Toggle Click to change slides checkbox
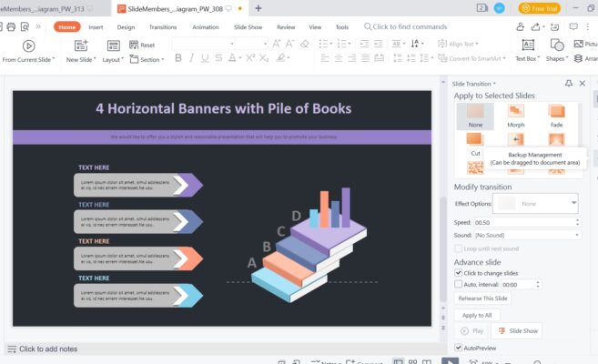Screen dimensions: 598x364 pyautogui.click(x=459, y=272)
